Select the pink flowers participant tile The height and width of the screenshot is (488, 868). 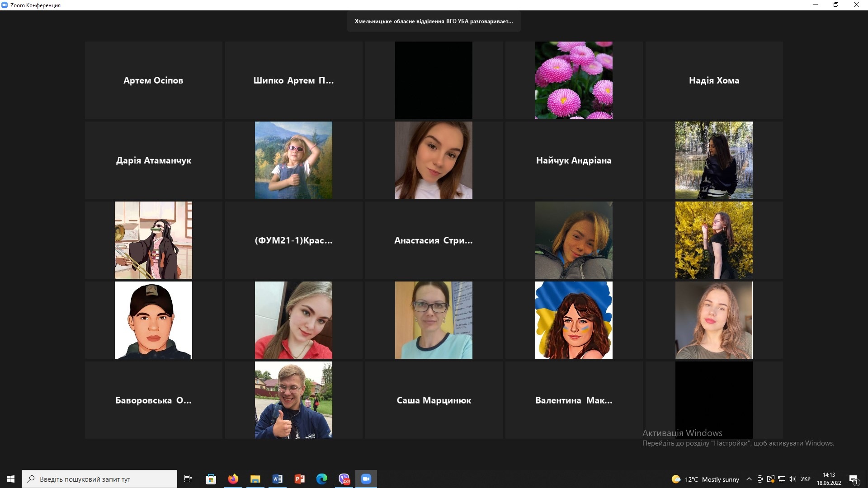pyautogui.click(x=574, y=80)
